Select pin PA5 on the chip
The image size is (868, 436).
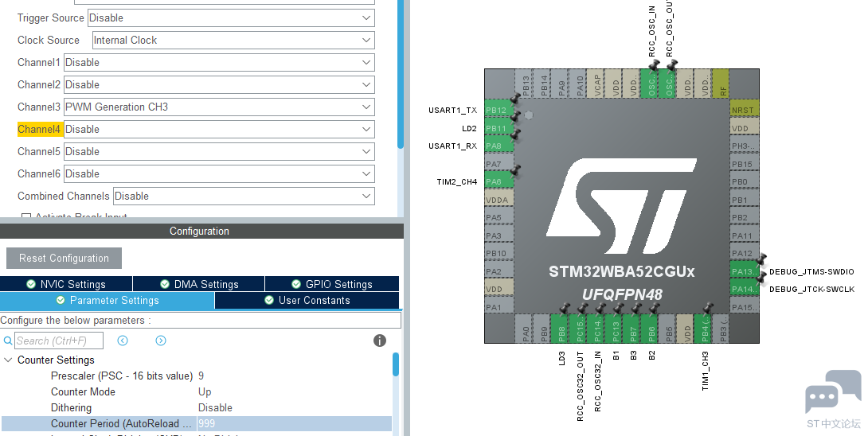click(x=499, y=217)
